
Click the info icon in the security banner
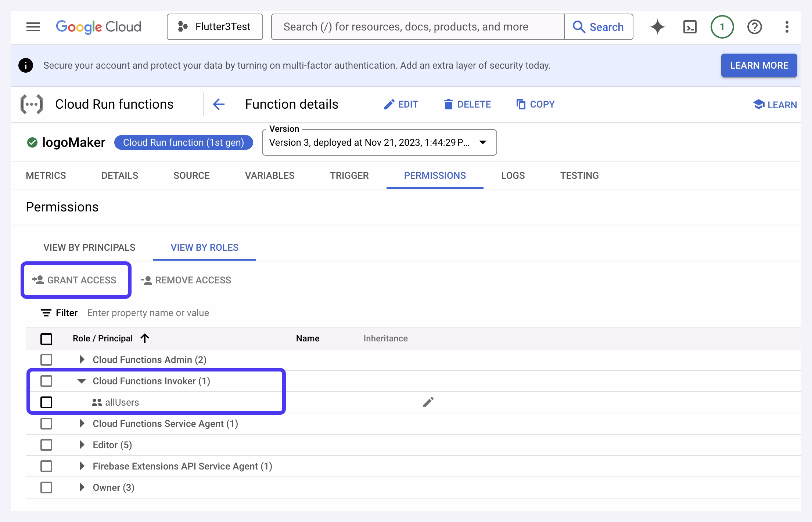(x=26, y=65)
